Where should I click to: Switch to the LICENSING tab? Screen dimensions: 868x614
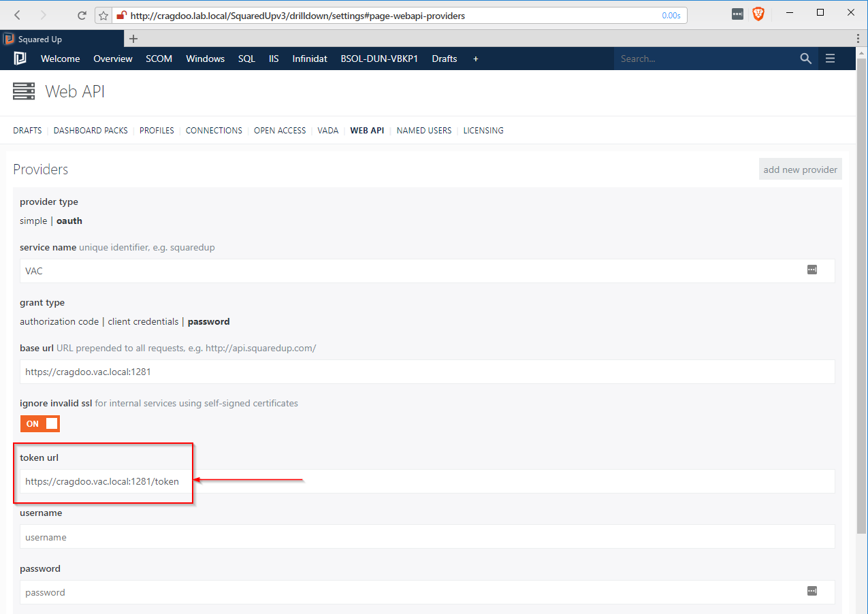483,130
